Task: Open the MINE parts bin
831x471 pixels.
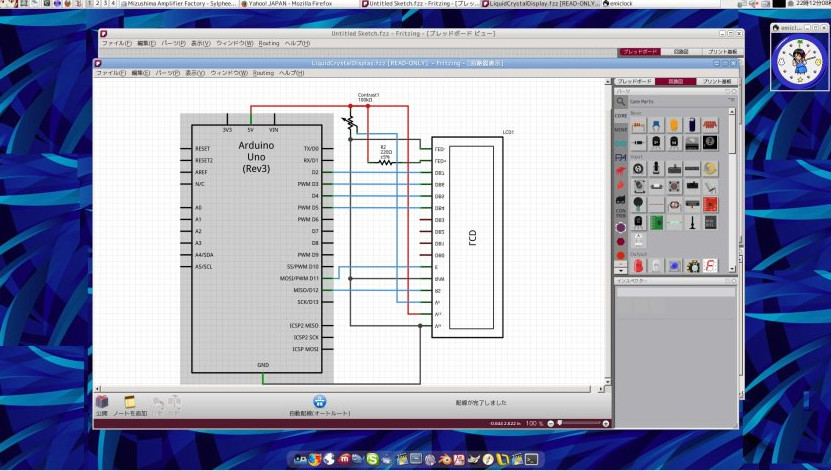Action: pos(621,129)
